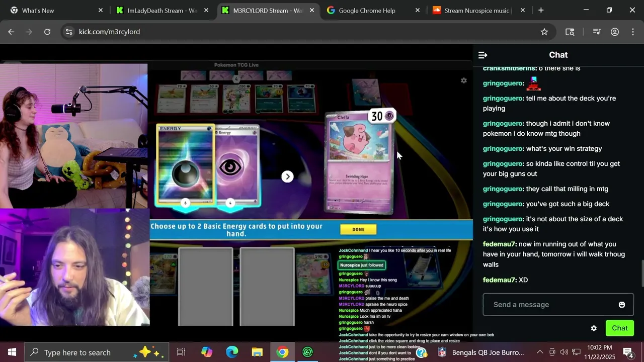Close the ImLadyDeath Stream tab
This screenshot has width=644, height=362.
(206, 10)
